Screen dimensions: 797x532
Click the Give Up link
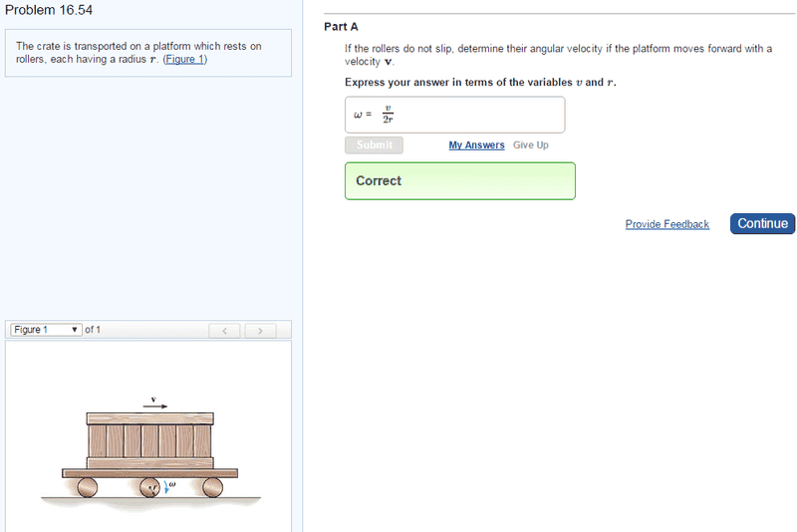point(530,145)
